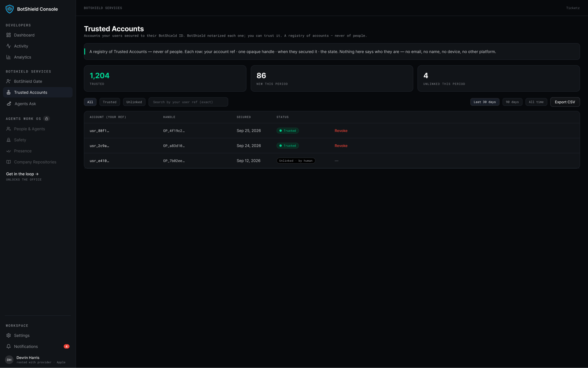This screenshot has width=588, height=368.
Task: Go to the Analytics section
Action: [x=38, y=57]
